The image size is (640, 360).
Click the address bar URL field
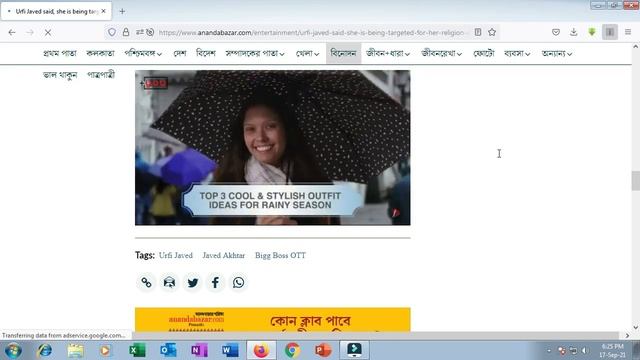click(x=311, y=32)
